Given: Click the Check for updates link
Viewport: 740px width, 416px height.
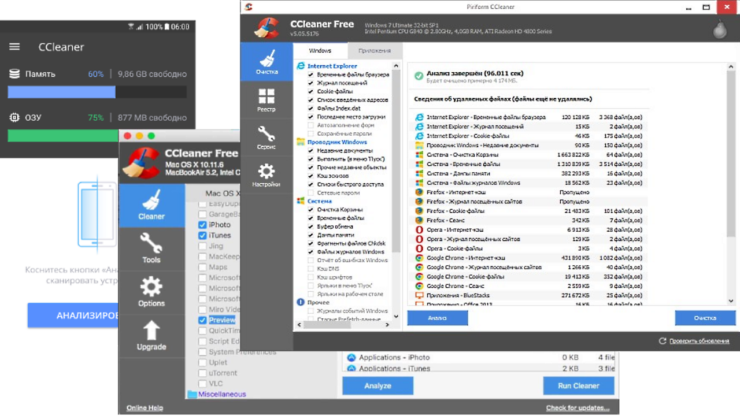Looking at the screenshot, I should tap(577, 408).
